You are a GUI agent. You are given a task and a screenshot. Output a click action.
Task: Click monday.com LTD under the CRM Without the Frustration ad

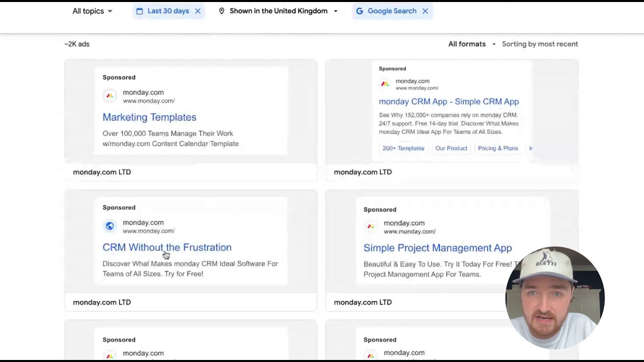click(x=102, y=302)
